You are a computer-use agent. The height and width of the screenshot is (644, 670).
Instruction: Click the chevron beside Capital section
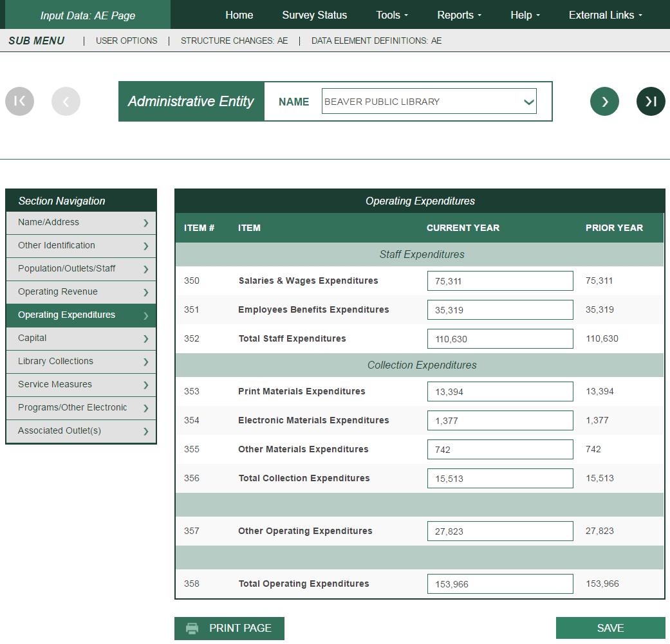[x=146, y=338]
